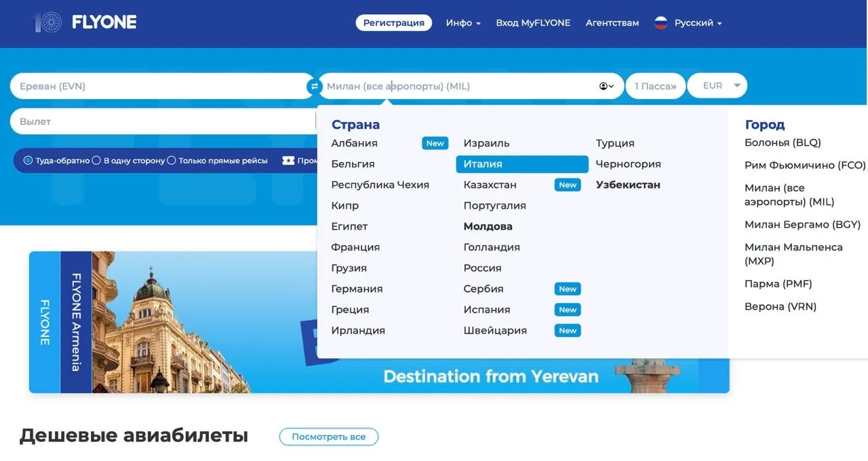
Task: Enable Только прямые рейсы option
Action: (x=172, y=161)
